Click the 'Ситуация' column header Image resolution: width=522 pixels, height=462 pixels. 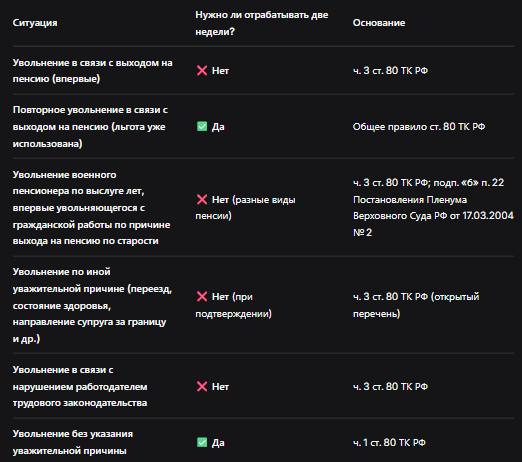click(35, 23)
